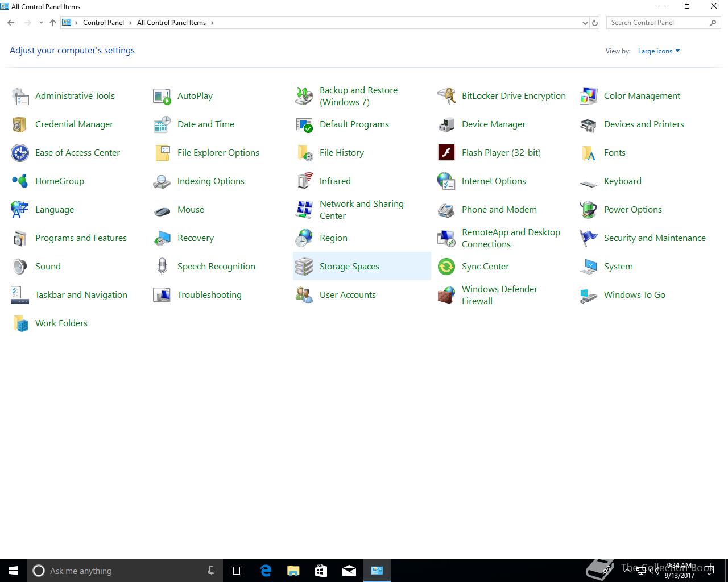This screenshot has width=728, height=582.
Task: Click the Cortana Ask me anything box
Action: [125, 571]
